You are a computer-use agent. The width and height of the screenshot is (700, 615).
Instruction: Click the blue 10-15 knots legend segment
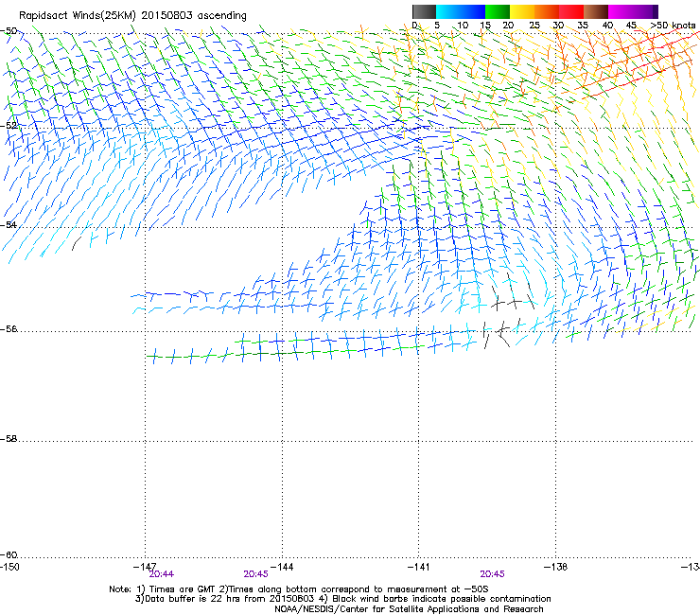(x=473, y=11)
